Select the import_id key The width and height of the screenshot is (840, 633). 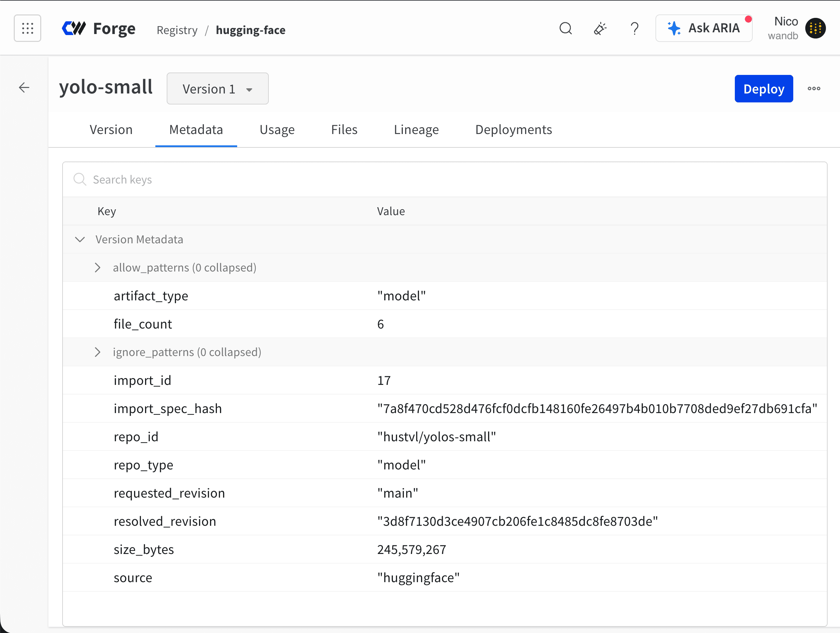(x=142, y=380)
